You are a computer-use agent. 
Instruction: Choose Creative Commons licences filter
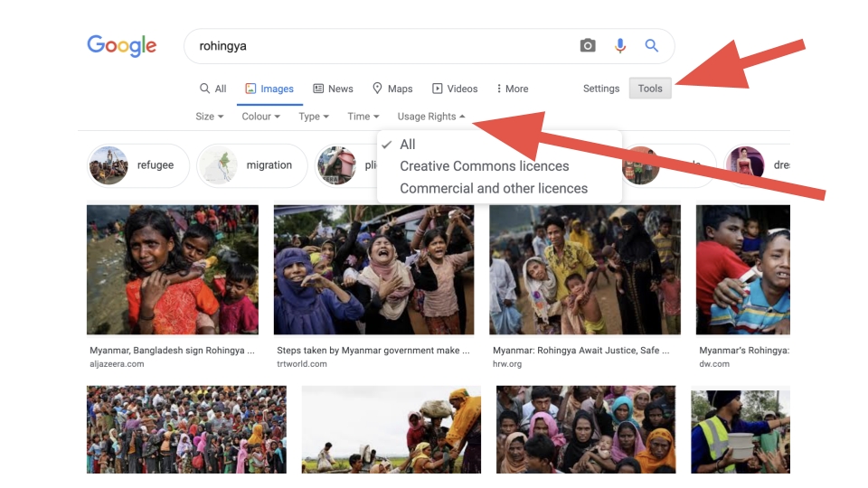point(484,166)
